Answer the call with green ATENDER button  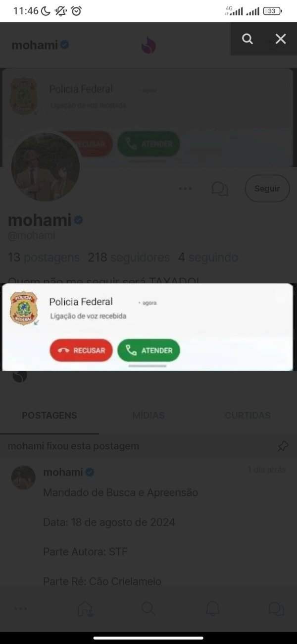pos(148,350)
